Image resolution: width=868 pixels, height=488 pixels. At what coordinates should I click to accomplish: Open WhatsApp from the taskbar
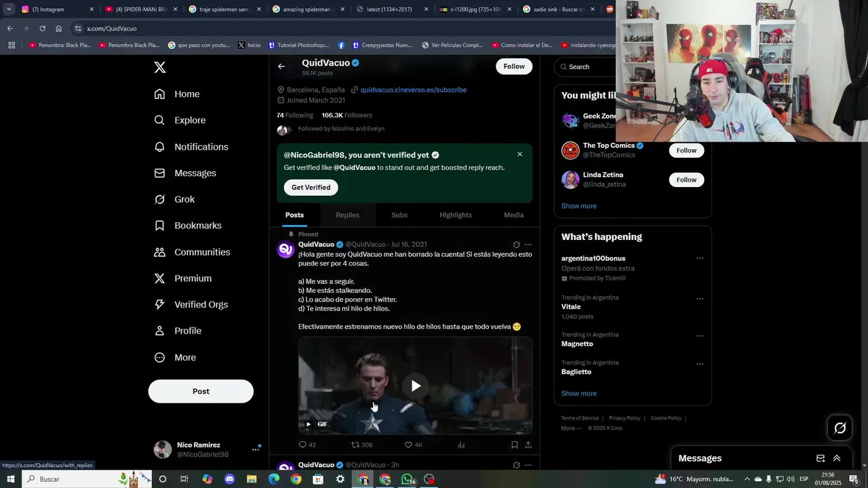408,479
